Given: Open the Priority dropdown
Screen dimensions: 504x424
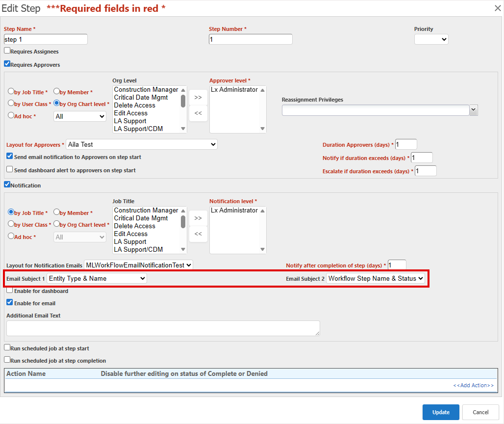Looking at the screenshot, I should pyautogui.click(x=431, y=39).
